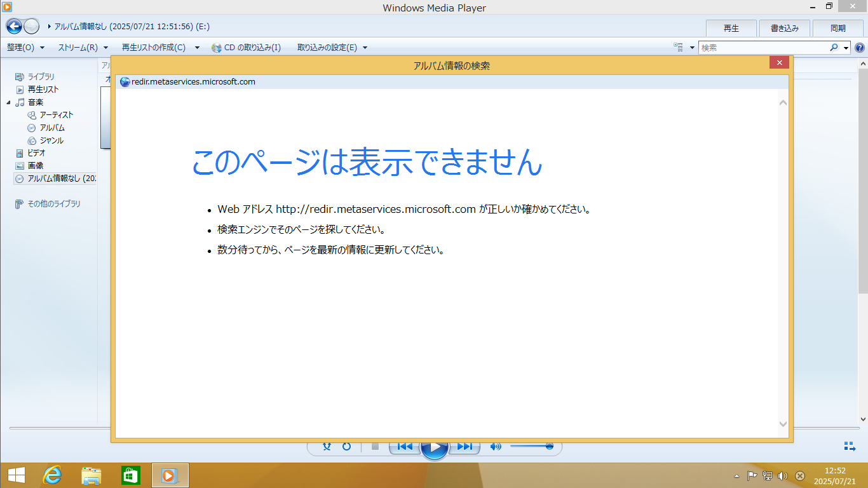Switch to the 書き込み tab

point(784,29)
